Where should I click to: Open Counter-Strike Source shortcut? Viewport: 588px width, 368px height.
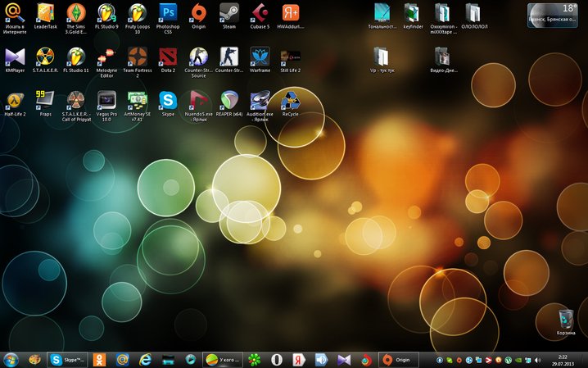[199, 62]
